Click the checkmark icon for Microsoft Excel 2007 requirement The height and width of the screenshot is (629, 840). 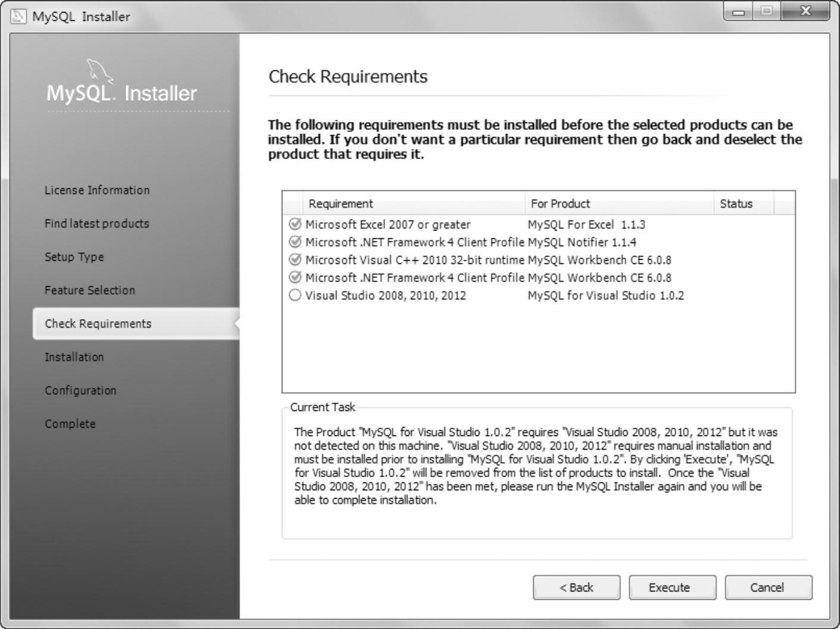coord(295,224)
